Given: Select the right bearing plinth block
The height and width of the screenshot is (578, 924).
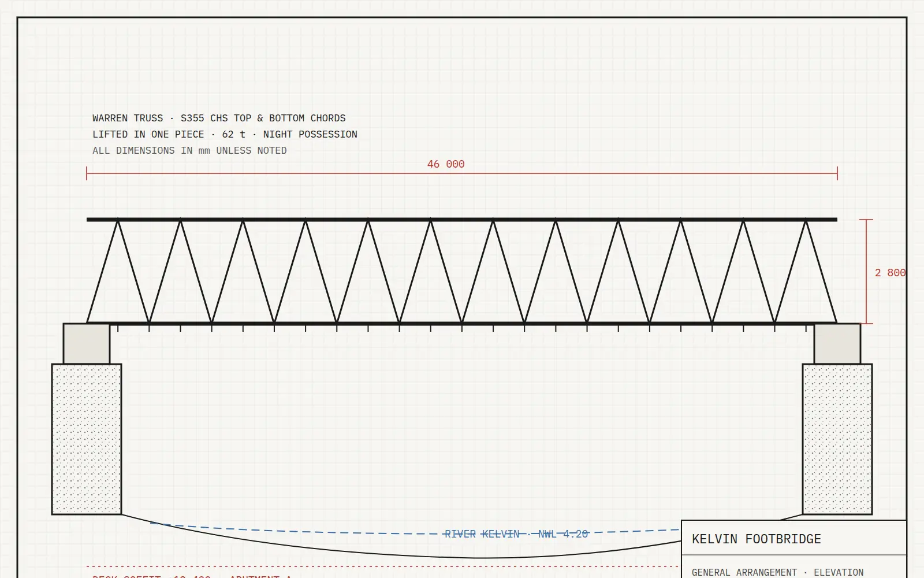Looking at the screenshot, I should click(x=837, y=344).
